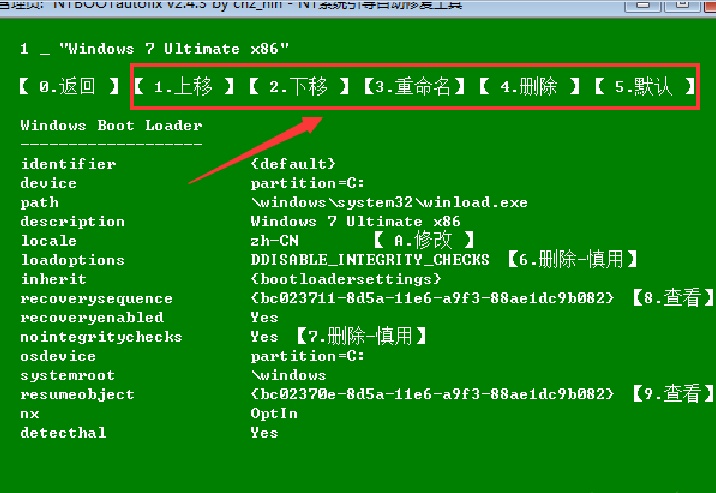Click 9.查看 beside resumeobject
The width and height of the screenshot is (716, 493).
pos(673,393)
